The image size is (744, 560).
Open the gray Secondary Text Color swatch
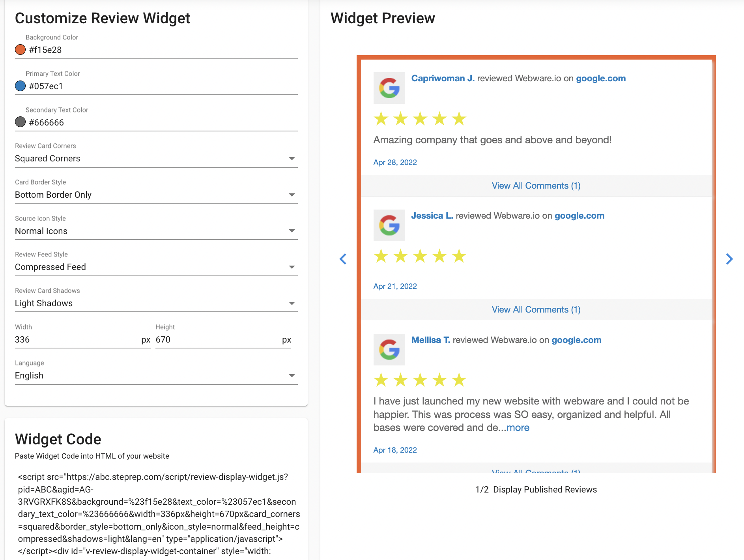point(20,122)
